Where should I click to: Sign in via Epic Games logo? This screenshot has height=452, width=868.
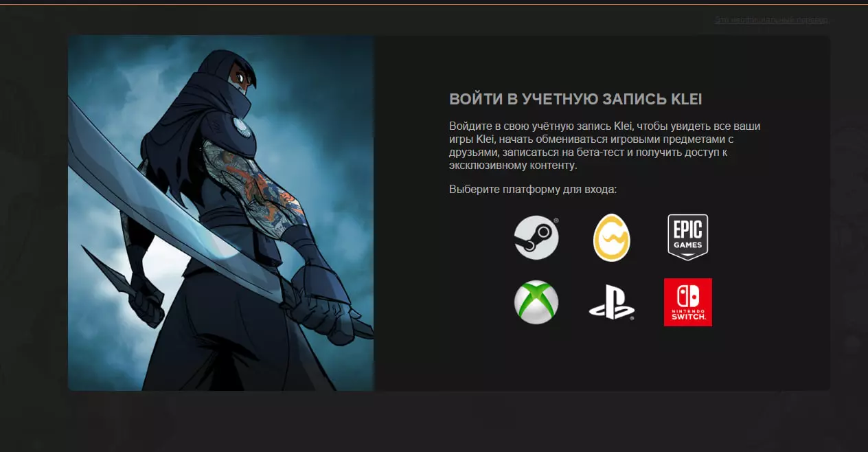click(x=687, y=237)
